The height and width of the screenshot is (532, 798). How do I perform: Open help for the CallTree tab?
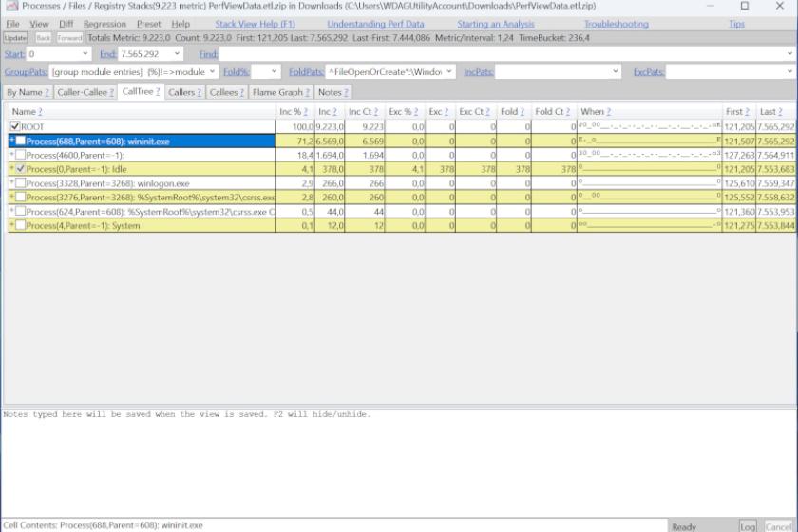pyautogui.click(x=158, y=91)
